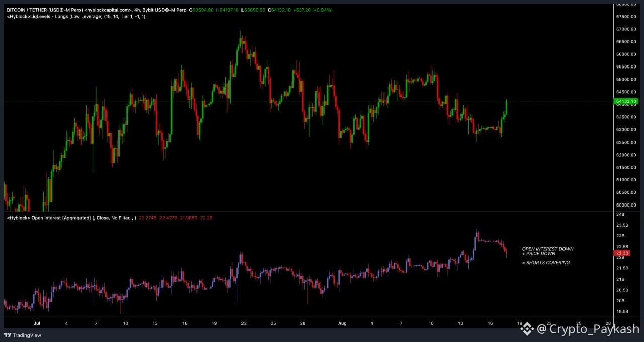Select the LiqLevels Longs Low Leverage indicator legend
This screenshot has height=342, width=644.
tap(76, 17)
